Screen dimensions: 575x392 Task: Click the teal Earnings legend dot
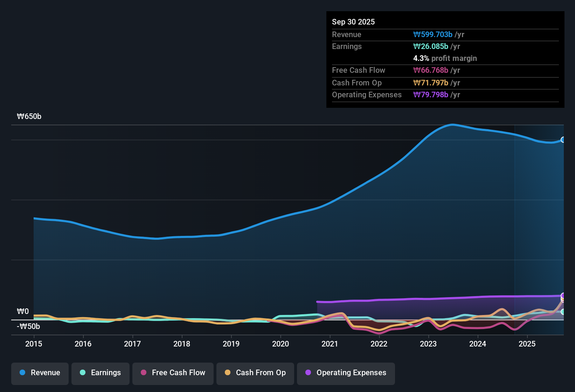83,373
